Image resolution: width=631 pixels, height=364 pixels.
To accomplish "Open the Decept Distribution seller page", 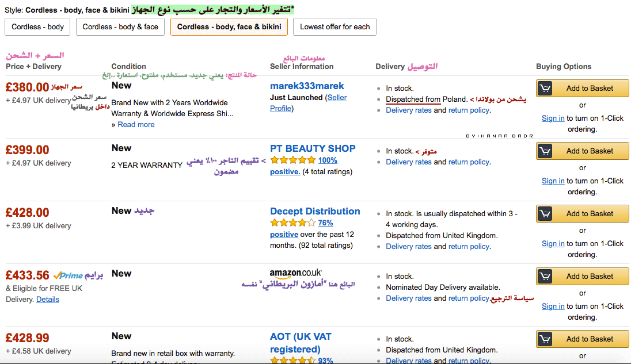I will click(x=315, y=212).
